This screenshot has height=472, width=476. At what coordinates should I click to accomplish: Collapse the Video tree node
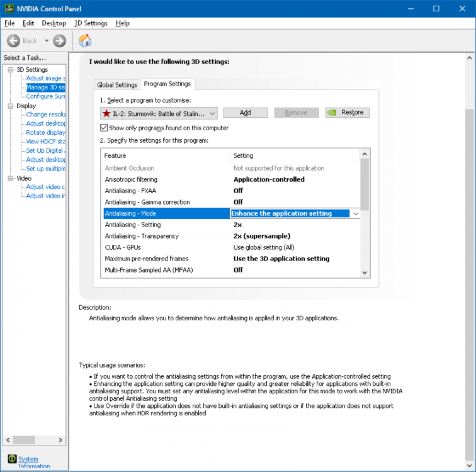[x=11, y=178]
